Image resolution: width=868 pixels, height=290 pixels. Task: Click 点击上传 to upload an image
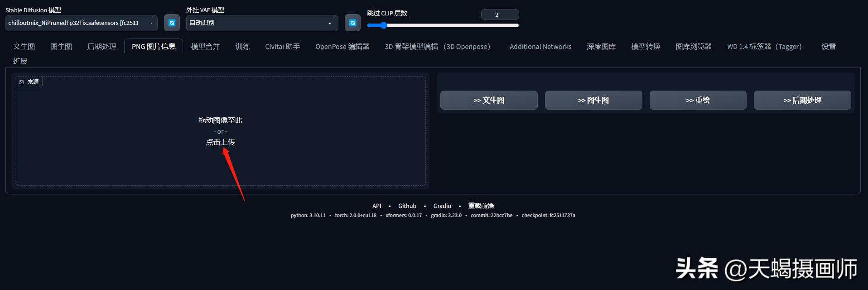click(x=220, y=142)
